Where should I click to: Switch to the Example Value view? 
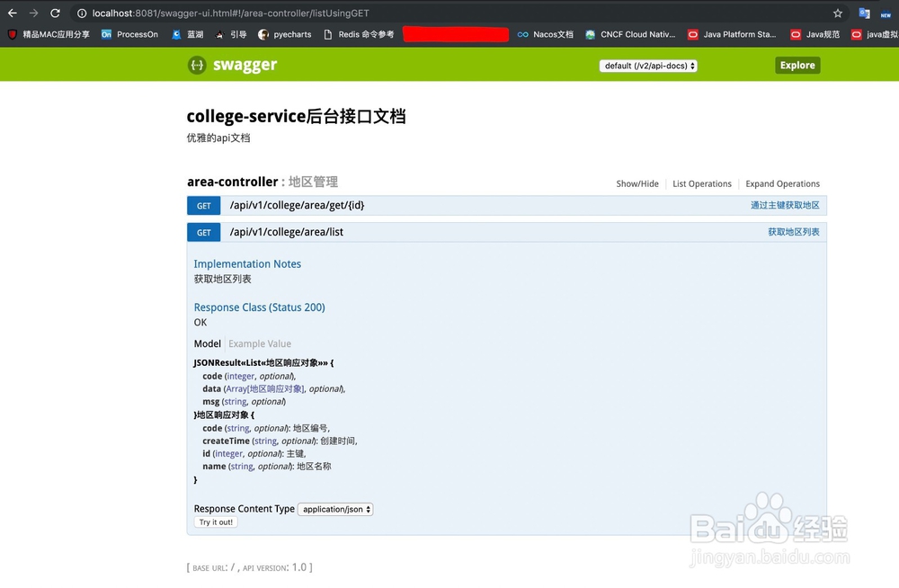[x=260, y=343]
